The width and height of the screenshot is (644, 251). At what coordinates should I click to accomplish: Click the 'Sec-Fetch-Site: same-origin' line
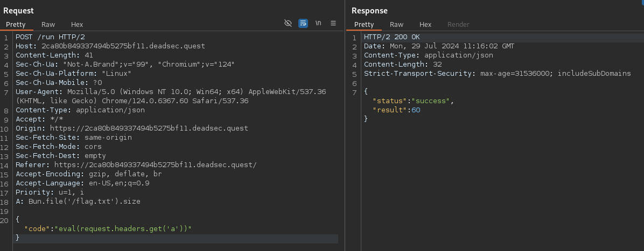(74, 138)
